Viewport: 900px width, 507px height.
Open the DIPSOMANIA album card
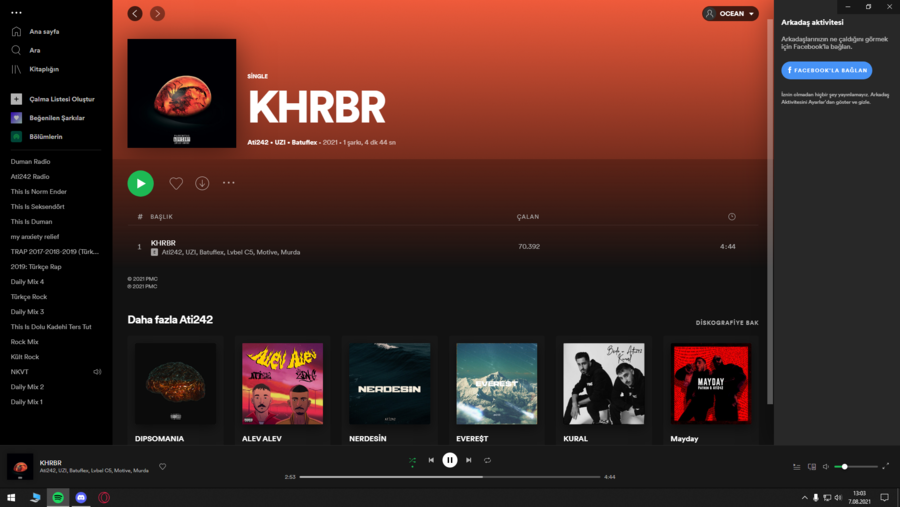pos(176,390)
